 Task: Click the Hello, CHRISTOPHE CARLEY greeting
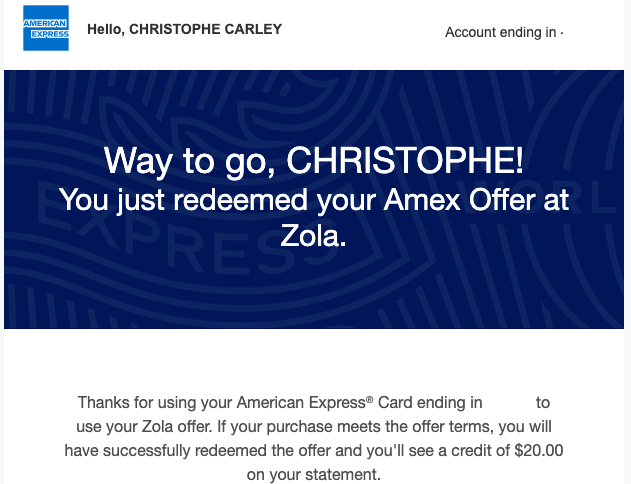[x=184, y=29]
